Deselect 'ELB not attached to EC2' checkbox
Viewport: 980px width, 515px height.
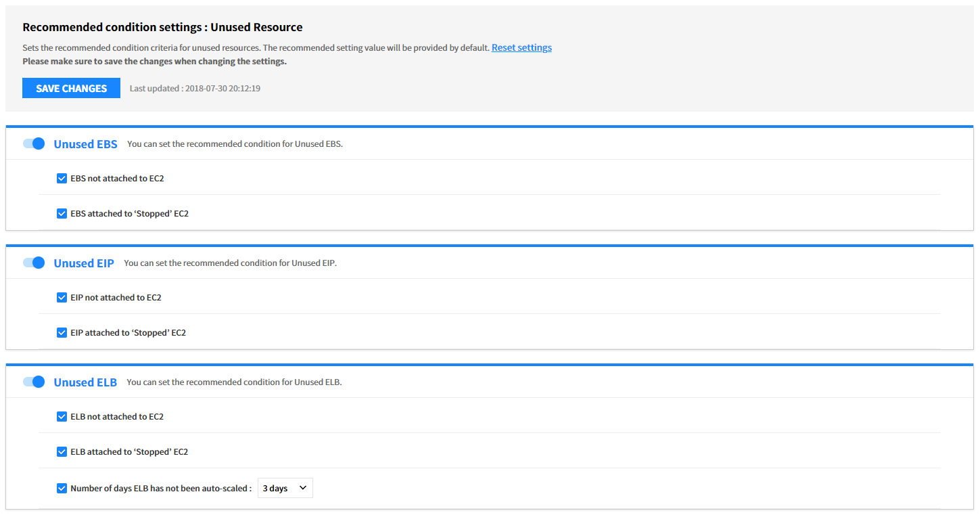[62, 417]
